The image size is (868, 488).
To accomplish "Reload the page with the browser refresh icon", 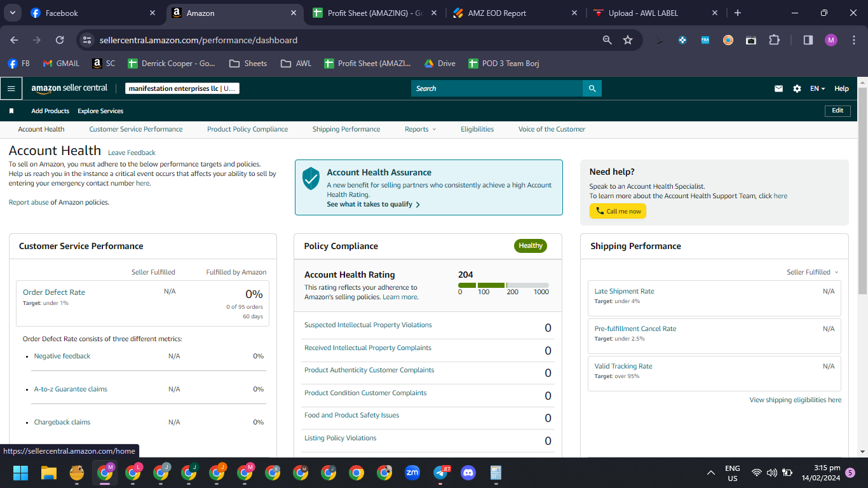I will click(60, 40).
